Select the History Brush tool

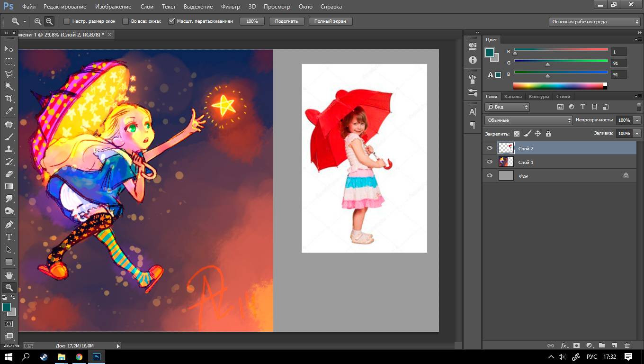click(x=9, y=161)
